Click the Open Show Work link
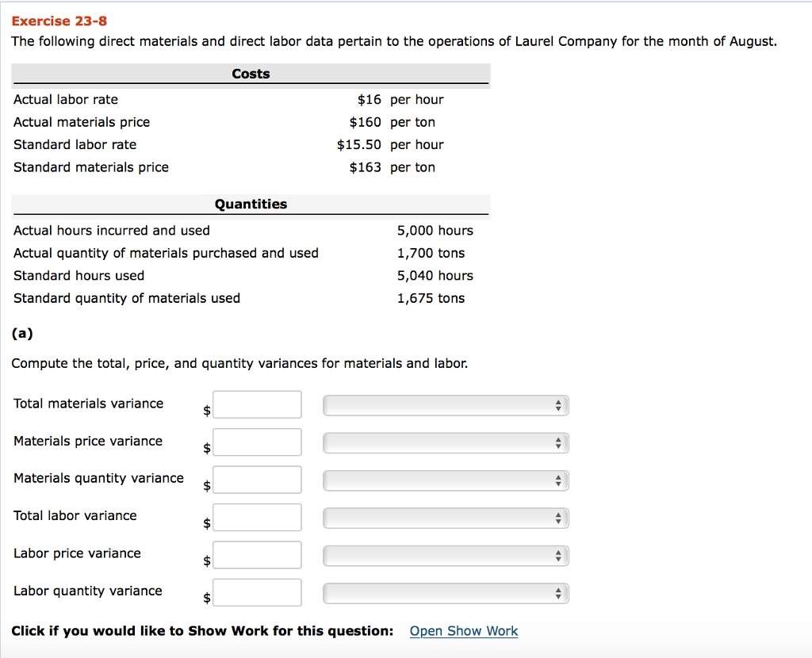This screenshot has height=658, width=812. [463, 631]
